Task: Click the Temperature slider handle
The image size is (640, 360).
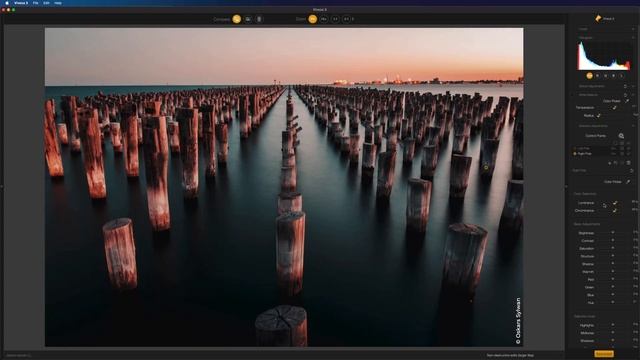Action: (614, 108)
